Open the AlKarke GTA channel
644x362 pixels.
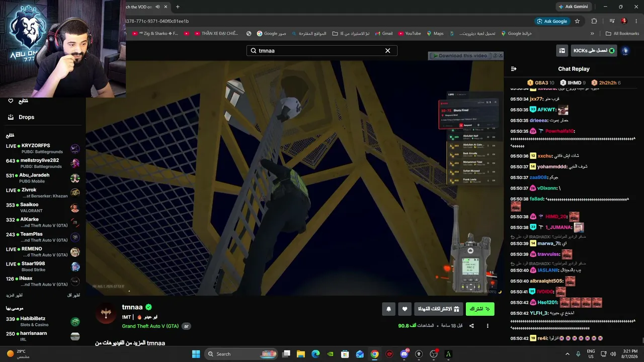[43, 222]
